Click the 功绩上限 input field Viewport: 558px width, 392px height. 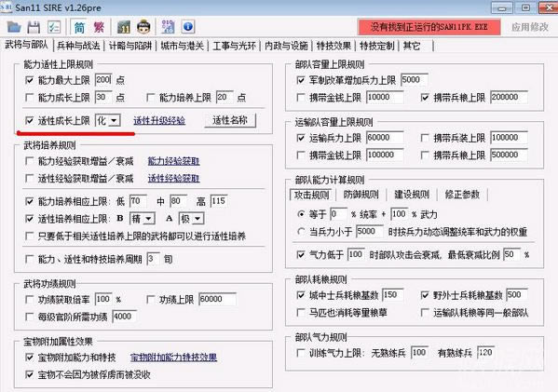(x=217, y=300)
